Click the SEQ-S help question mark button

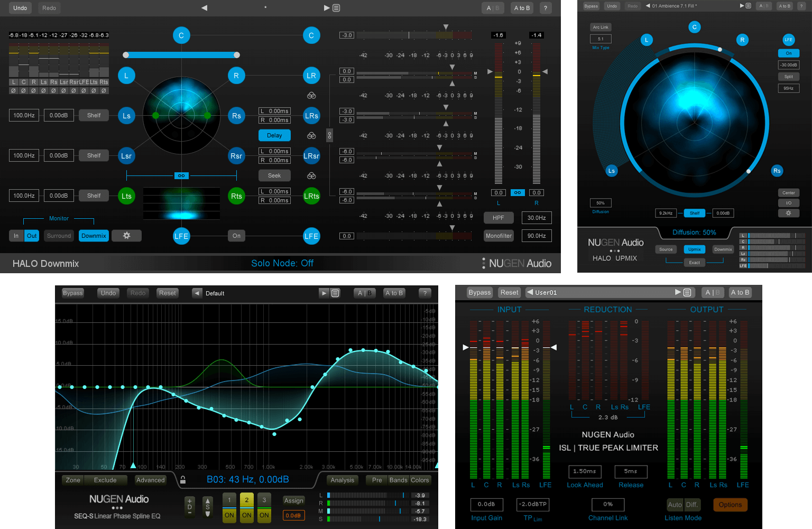pos(425,293)
